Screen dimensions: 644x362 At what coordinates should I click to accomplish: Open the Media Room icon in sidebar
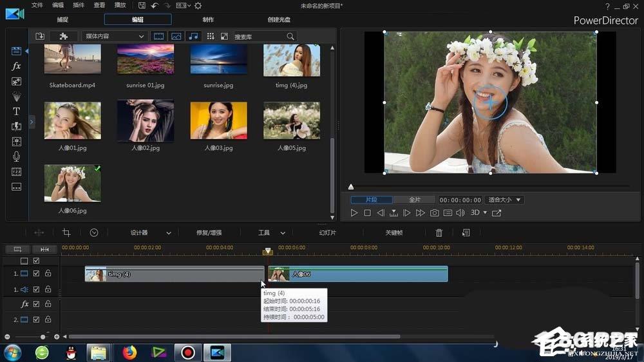(16, 51)
